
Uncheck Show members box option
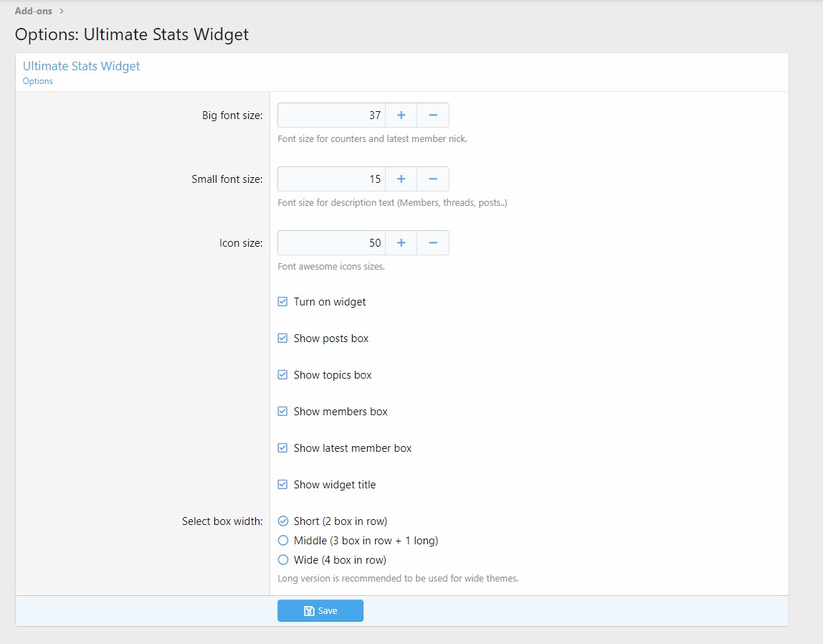point(282,412)
